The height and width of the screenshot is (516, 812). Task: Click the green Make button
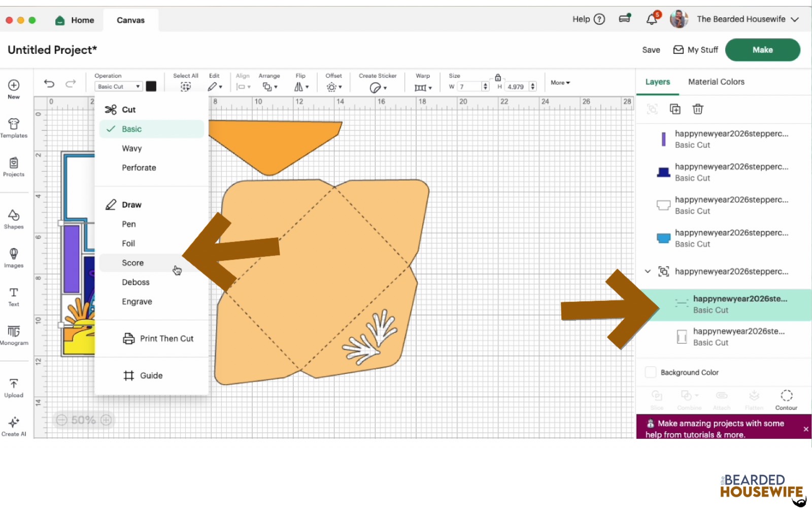[x=762, y=50]
